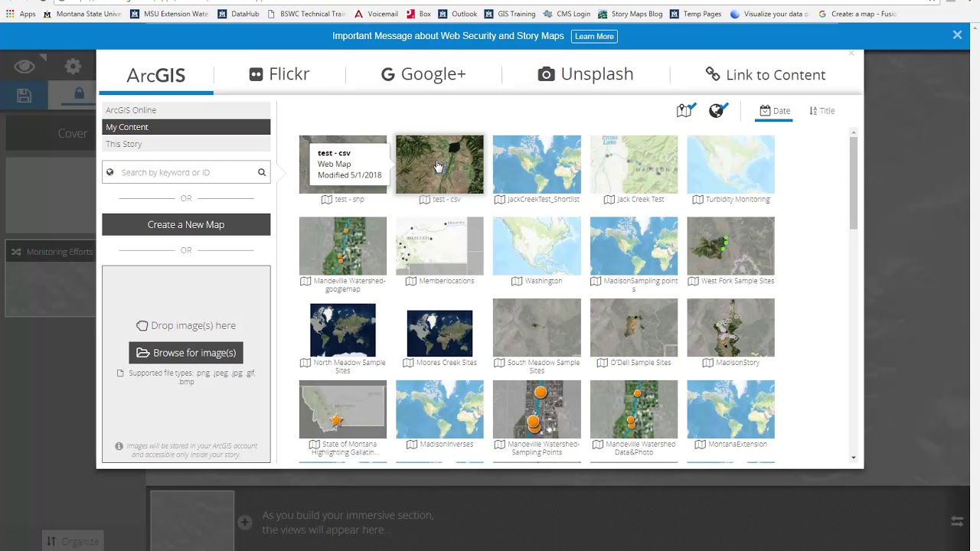Sort content by Date
The width and height of the screenshot is (980, 551).
[775, 111]
